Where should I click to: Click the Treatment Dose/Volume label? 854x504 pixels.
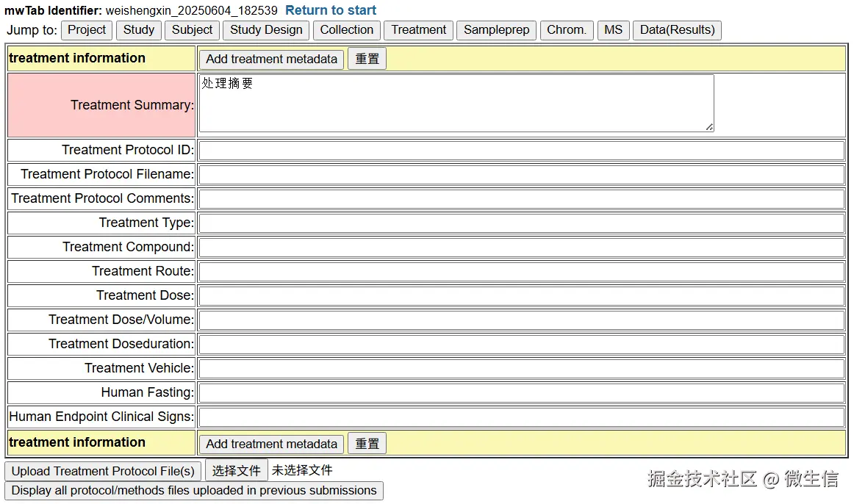[121, 320]
